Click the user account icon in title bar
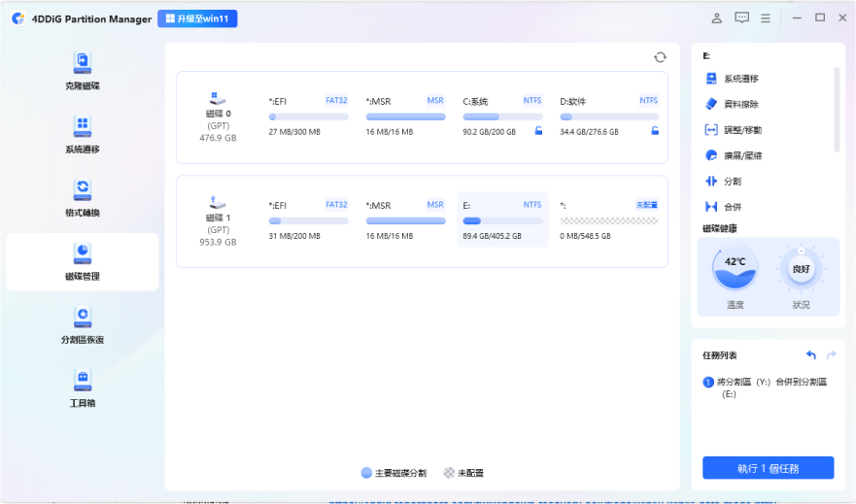Image resolution: width=856 pixels, height=504 pixels. [717, 18]
